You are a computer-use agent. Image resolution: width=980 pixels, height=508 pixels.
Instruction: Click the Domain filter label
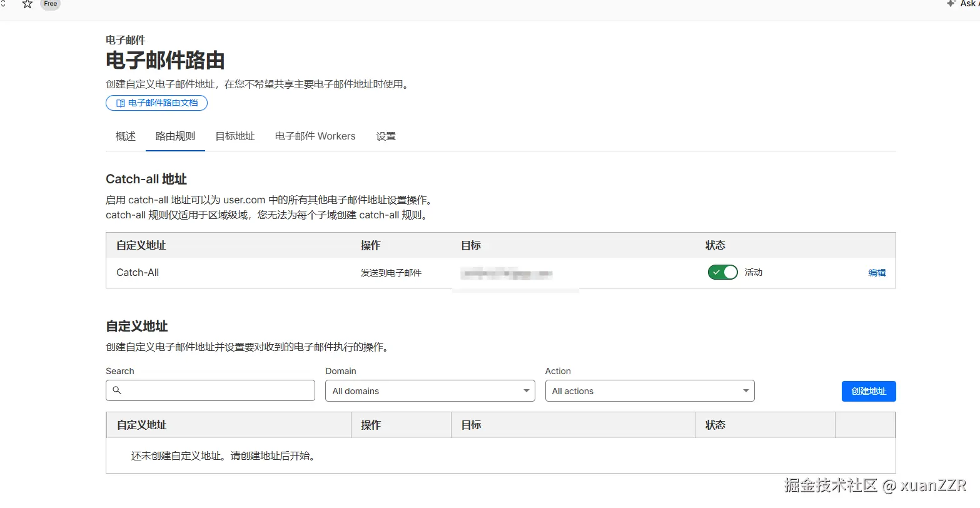(341, 371)
